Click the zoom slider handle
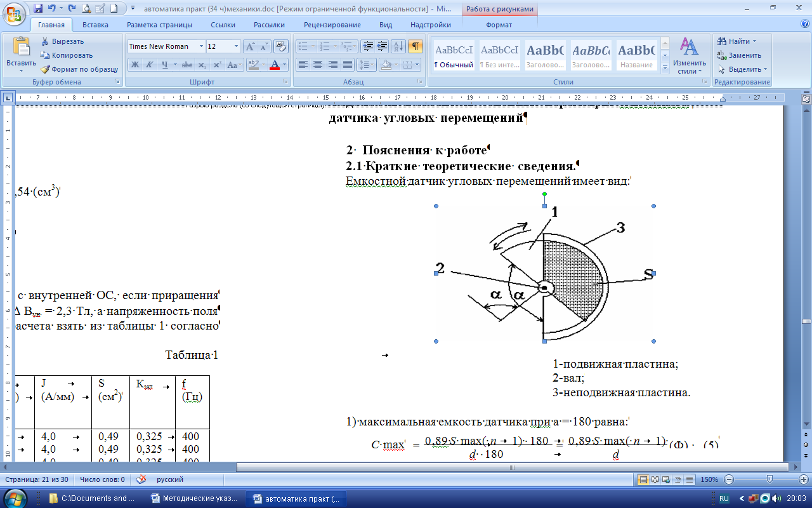 (769, 479)
